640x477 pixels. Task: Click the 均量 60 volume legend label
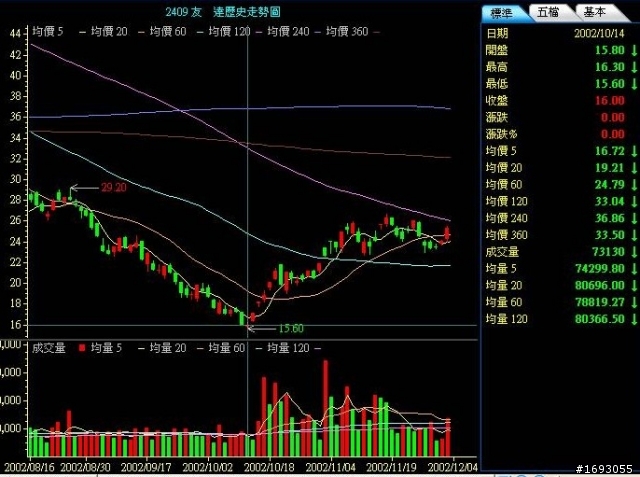point(227,348)
